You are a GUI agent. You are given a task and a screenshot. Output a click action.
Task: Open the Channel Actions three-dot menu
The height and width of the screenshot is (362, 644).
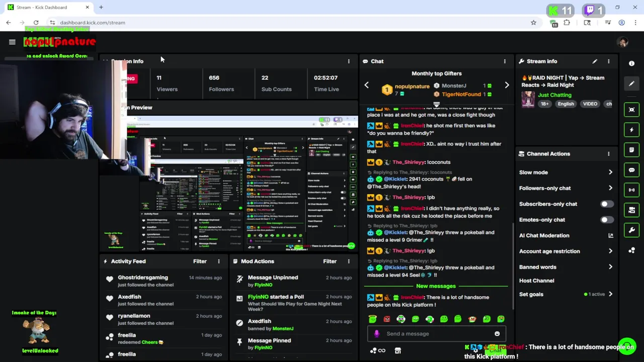[x=608, y=154]
